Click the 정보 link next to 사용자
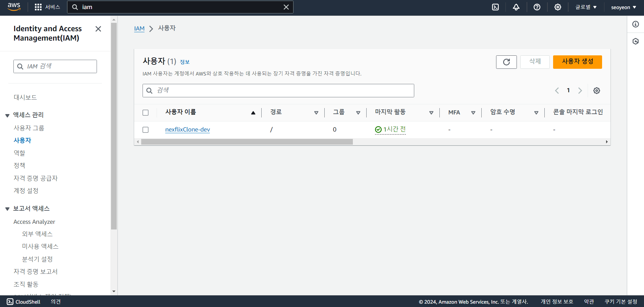Image resolution: width=644 pixels, height=307 pixels. 185,62
